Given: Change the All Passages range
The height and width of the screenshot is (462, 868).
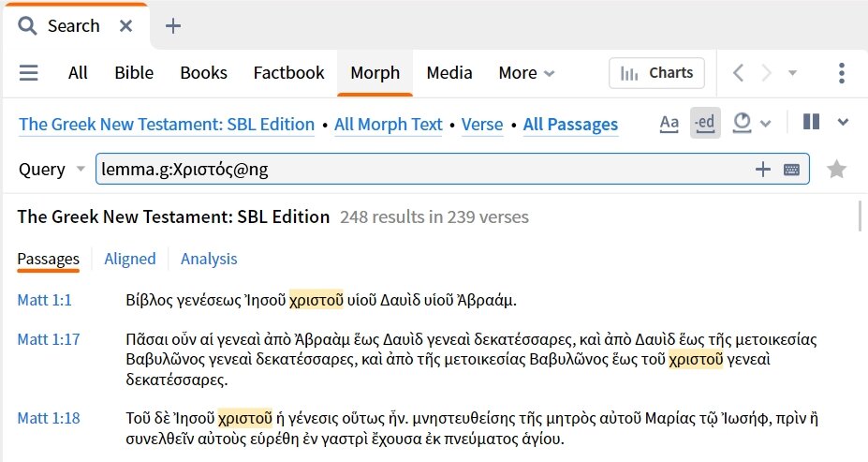Looking at the screenshot, I should click(x=570, y=125).
